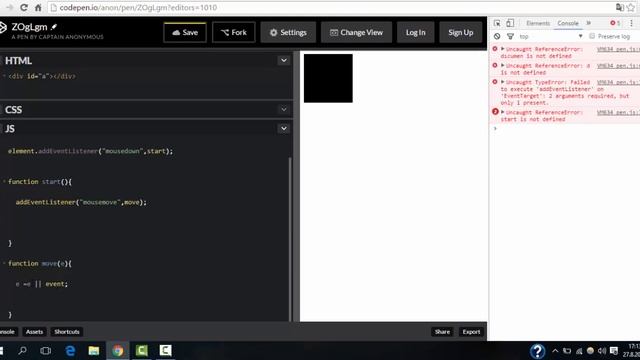The height and width of the screenshot is (360, 640).
Task: Open the JS editor dropdown chevron
Action: [x=284, y=129]
